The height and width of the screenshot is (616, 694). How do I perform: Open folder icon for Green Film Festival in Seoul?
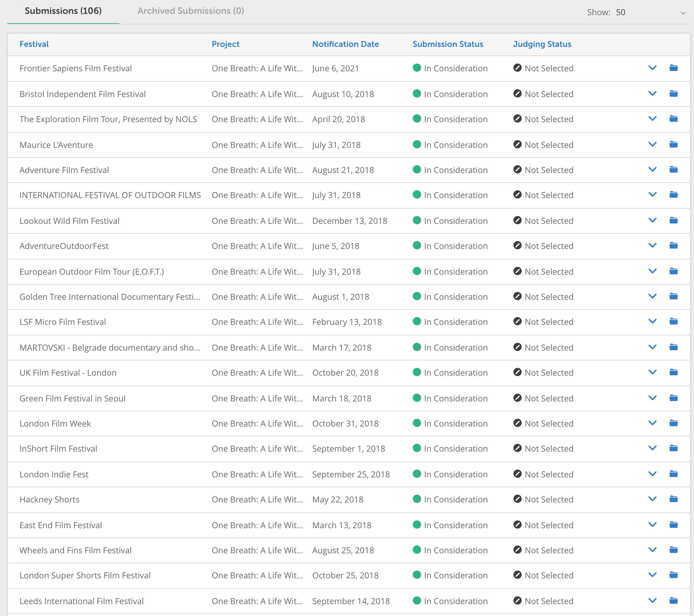[x=673, y=398]
